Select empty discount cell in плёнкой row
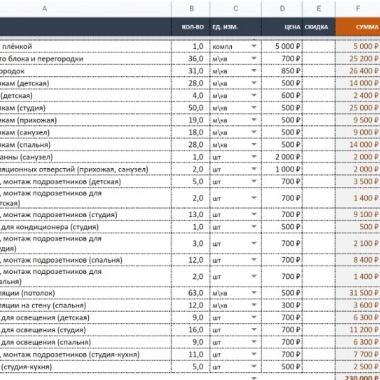This screenshot has width=380, height=380. [x=319, y=46]
